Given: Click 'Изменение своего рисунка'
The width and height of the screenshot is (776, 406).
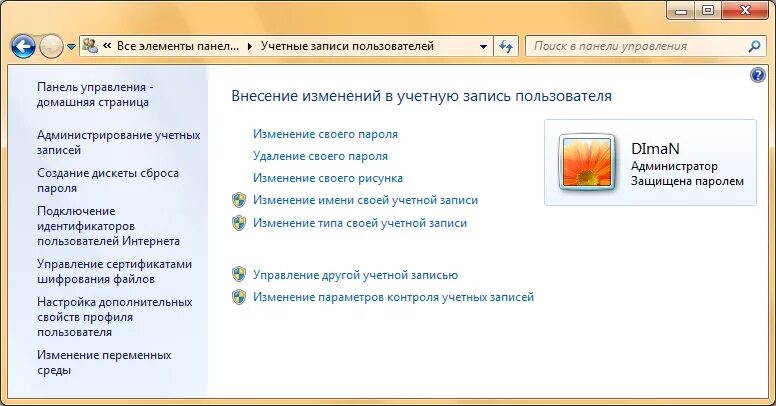Looking at the screenshot, I should pos(328,178).
